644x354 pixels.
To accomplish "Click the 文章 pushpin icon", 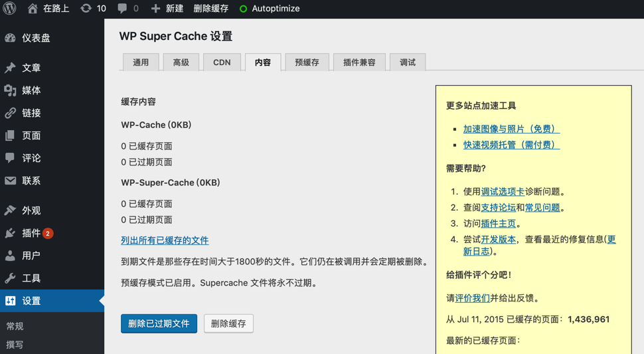I will pyautogui.click(x=10, y=68).
